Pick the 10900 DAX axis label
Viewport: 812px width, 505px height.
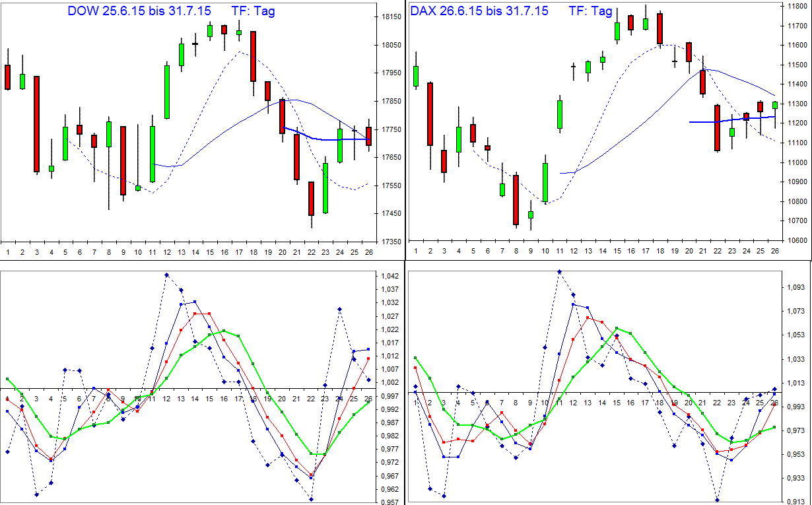click(798, 182)
